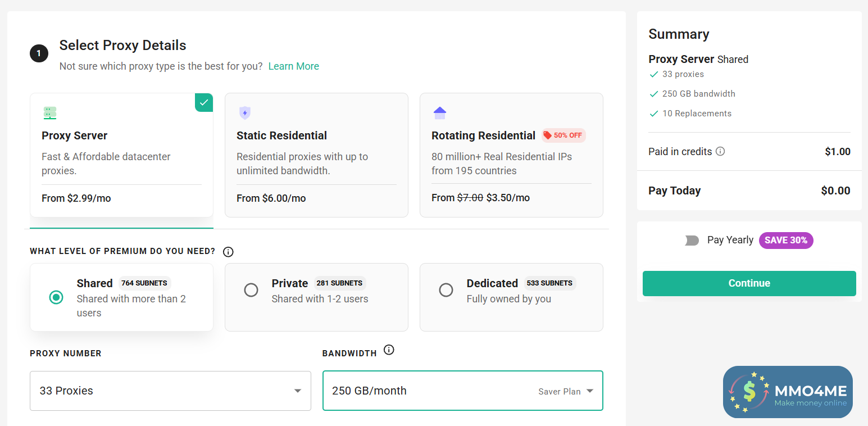Enable the Pay Yearly toggle

(692, 241)
